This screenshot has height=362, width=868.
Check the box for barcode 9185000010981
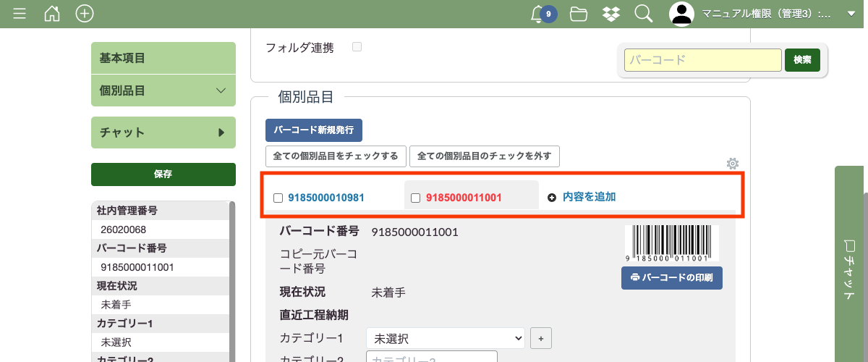point(278,198)
